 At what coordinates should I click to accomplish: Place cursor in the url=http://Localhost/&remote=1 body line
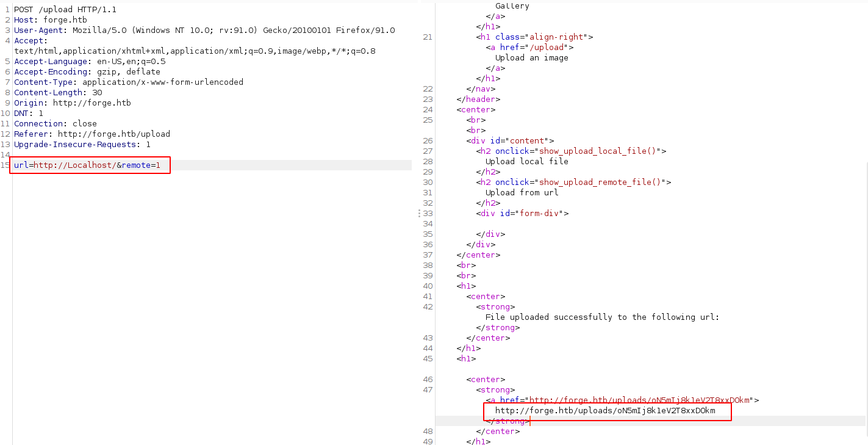(x=87, y=165)
